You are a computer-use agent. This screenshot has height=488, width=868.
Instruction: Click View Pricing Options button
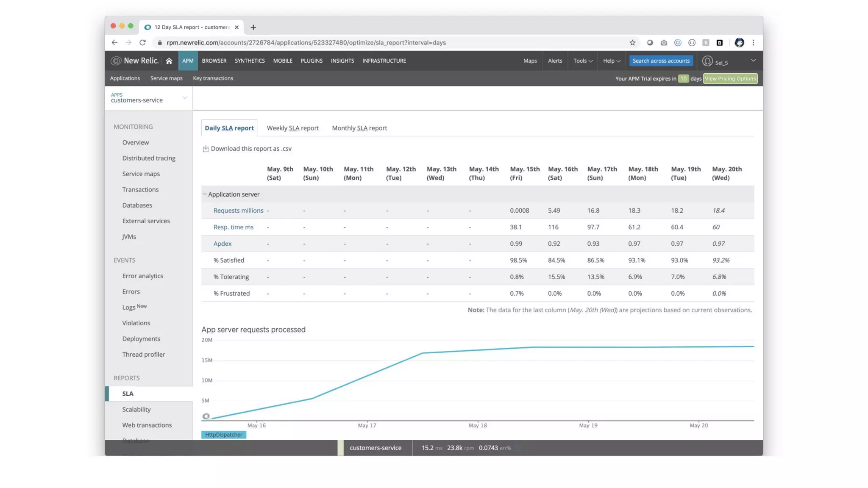730,79
